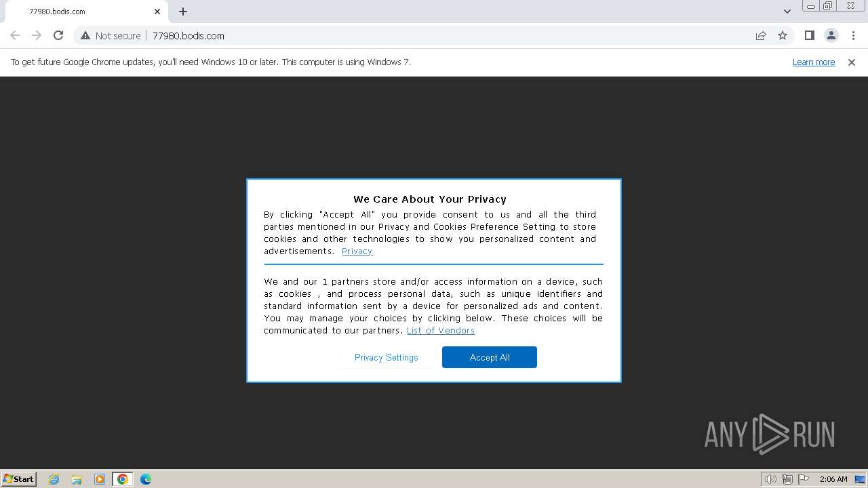Go back to the previous page
868x488 pixels.
coord(15,35)
